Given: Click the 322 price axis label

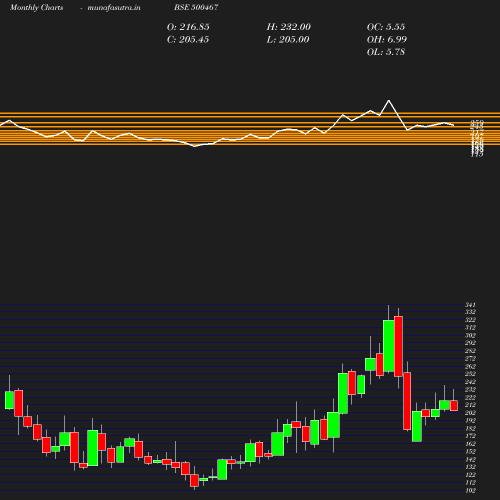Looking at the screenshot, I should (x=470, y=320).
